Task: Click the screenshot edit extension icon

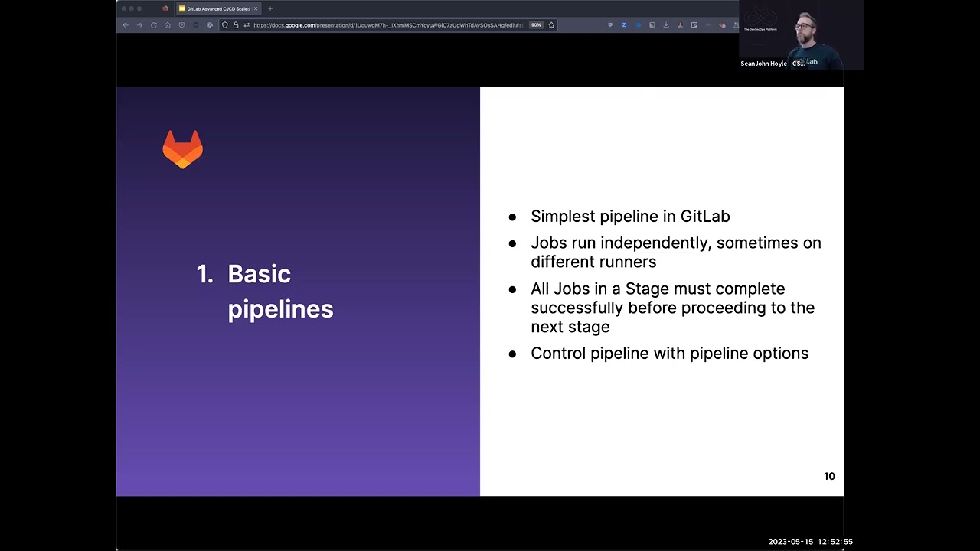Action: 694,25
